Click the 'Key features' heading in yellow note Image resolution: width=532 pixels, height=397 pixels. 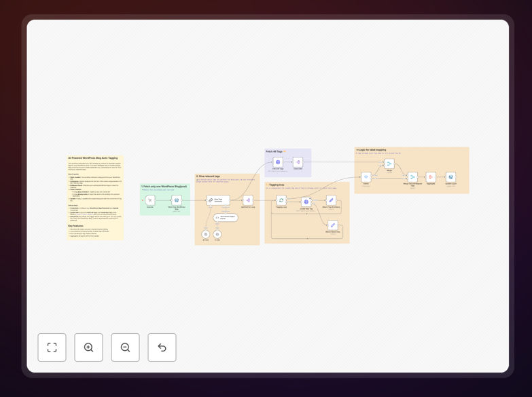click(x=75, y=226)
